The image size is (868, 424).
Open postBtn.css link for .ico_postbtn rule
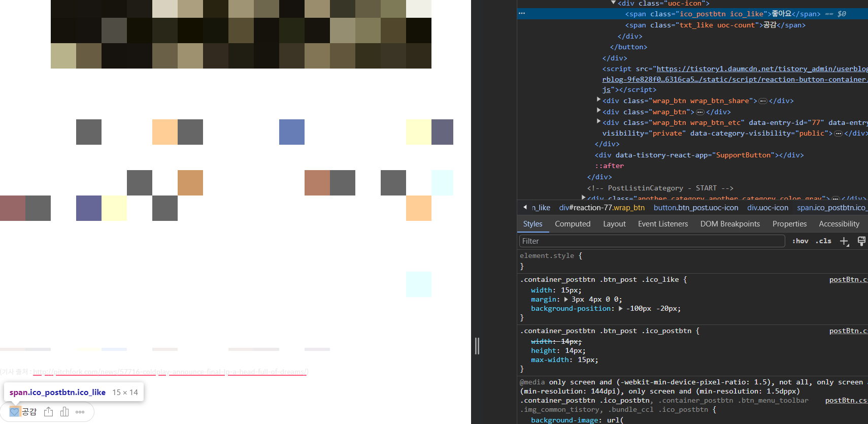848,331
